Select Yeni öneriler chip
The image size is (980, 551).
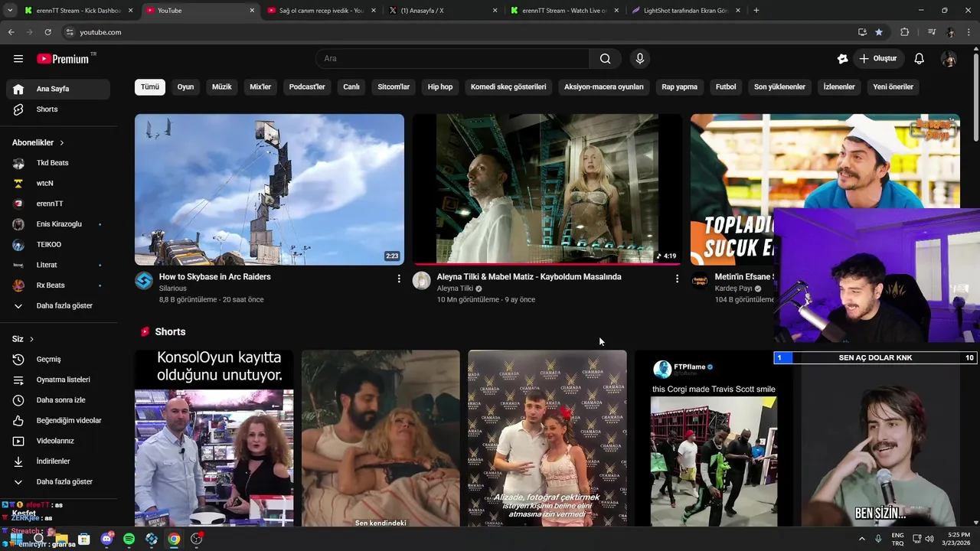[893, 86]
